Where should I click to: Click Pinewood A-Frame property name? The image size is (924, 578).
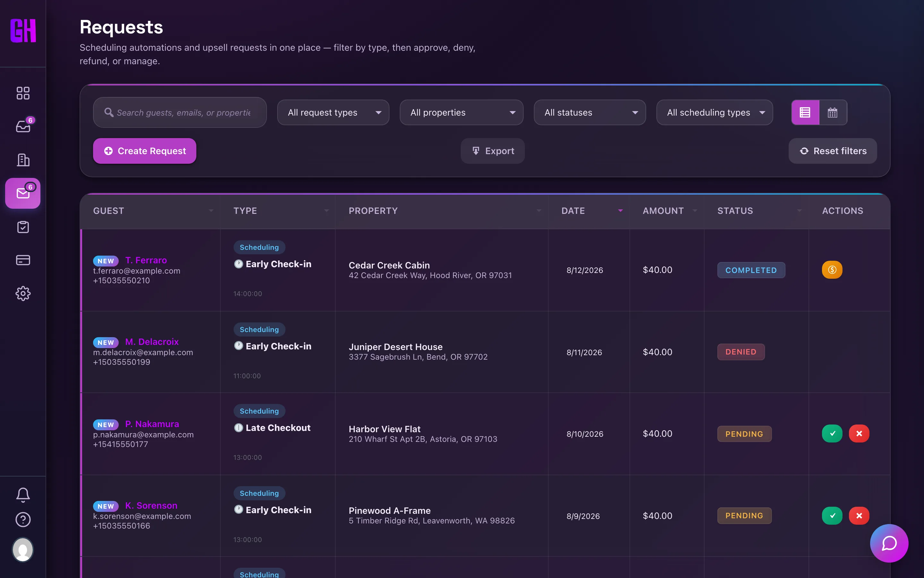coord(389,511)
